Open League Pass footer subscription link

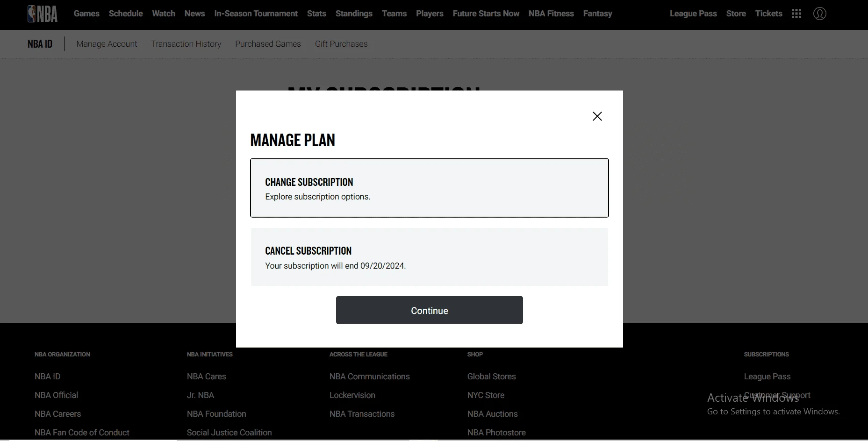(x=767, y=377)
